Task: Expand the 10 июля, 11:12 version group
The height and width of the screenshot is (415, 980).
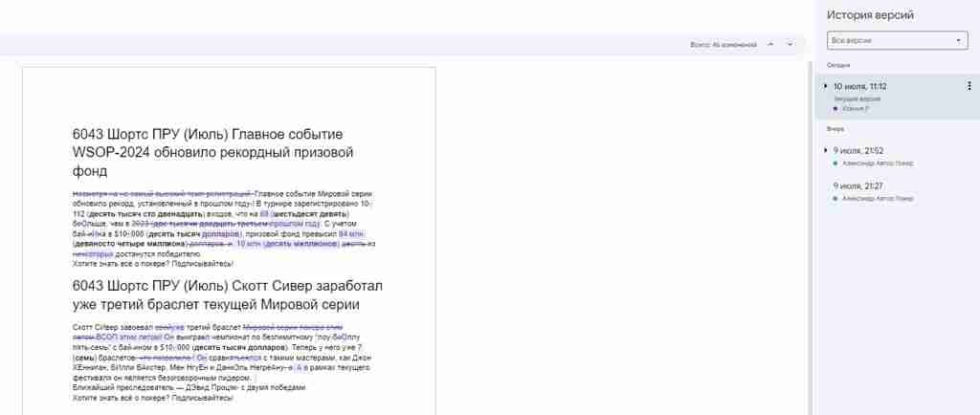Action: pyautogui.click(x=826, y=86)
